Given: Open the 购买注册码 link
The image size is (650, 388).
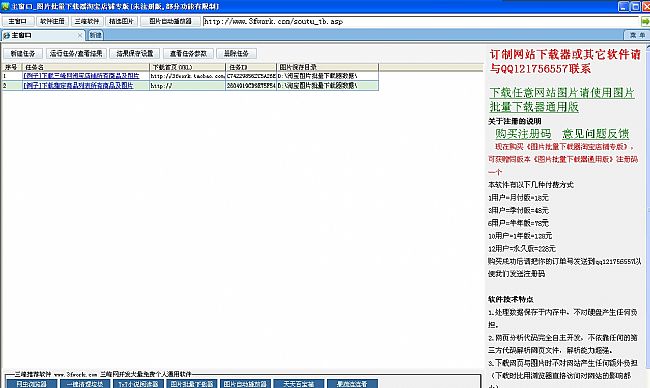Looking at the screenshot, I should [523, 133].
